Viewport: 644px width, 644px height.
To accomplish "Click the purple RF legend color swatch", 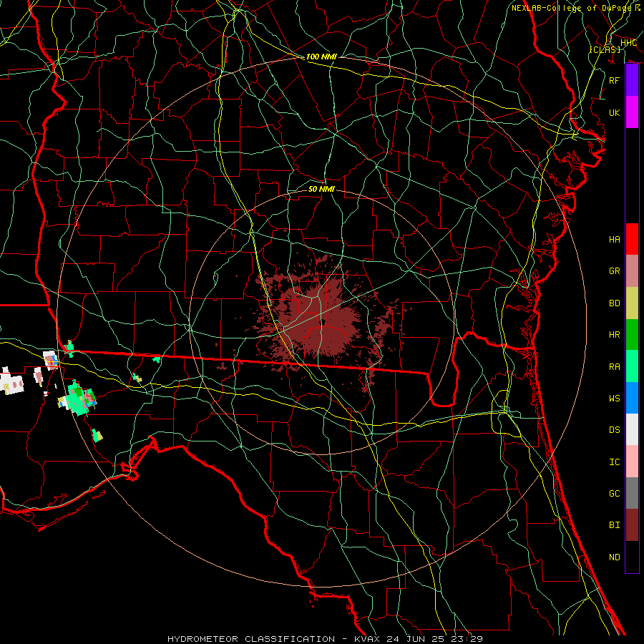I will point(632,80).
